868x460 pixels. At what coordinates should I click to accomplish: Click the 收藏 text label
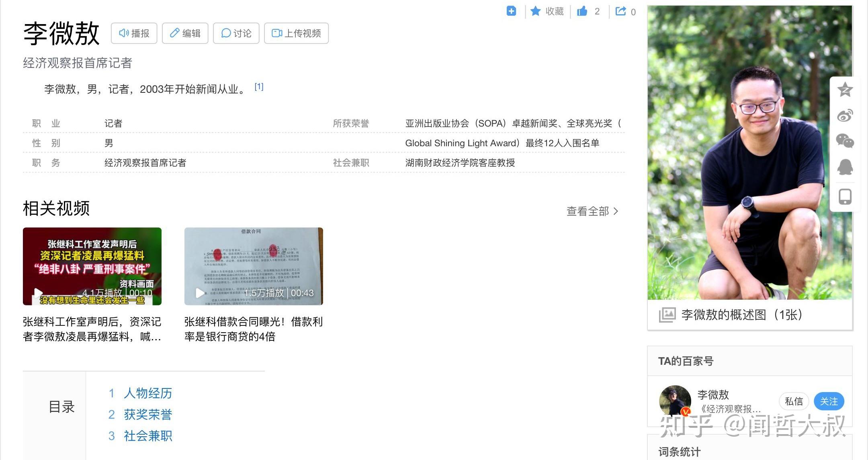coord(555,11)
